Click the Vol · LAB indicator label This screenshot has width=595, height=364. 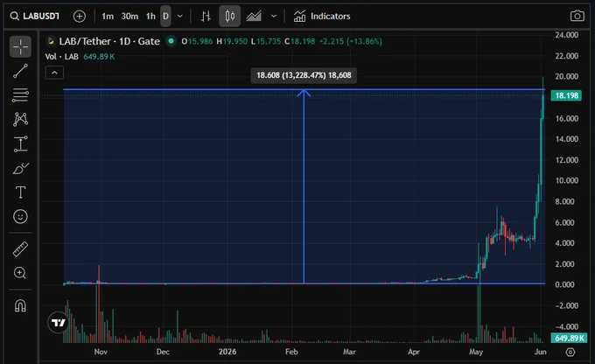tap(62, 57)
